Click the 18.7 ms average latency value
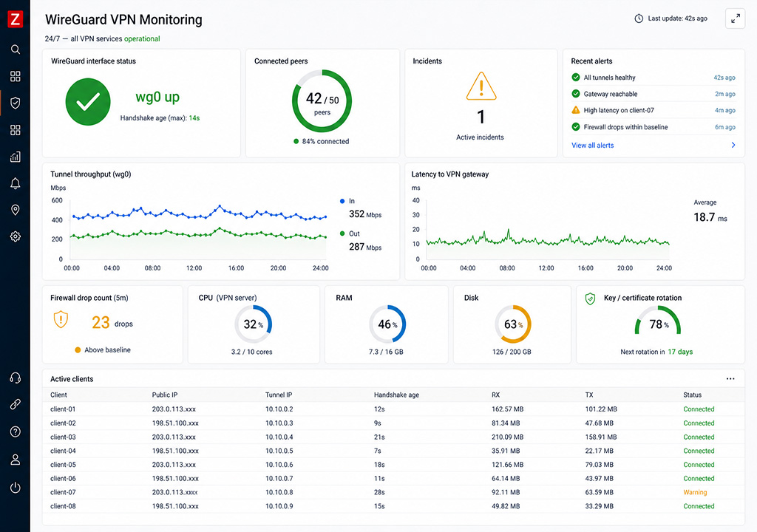 (x=710, y=217)
